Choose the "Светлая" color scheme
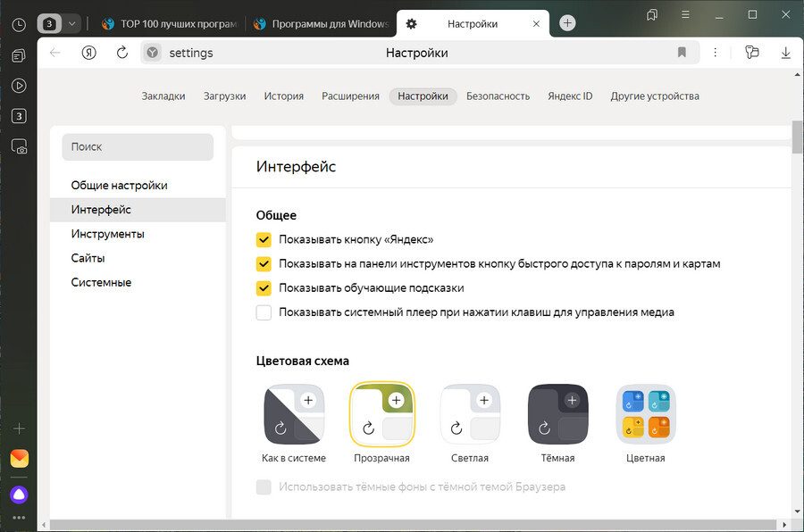 coord(470,414)
